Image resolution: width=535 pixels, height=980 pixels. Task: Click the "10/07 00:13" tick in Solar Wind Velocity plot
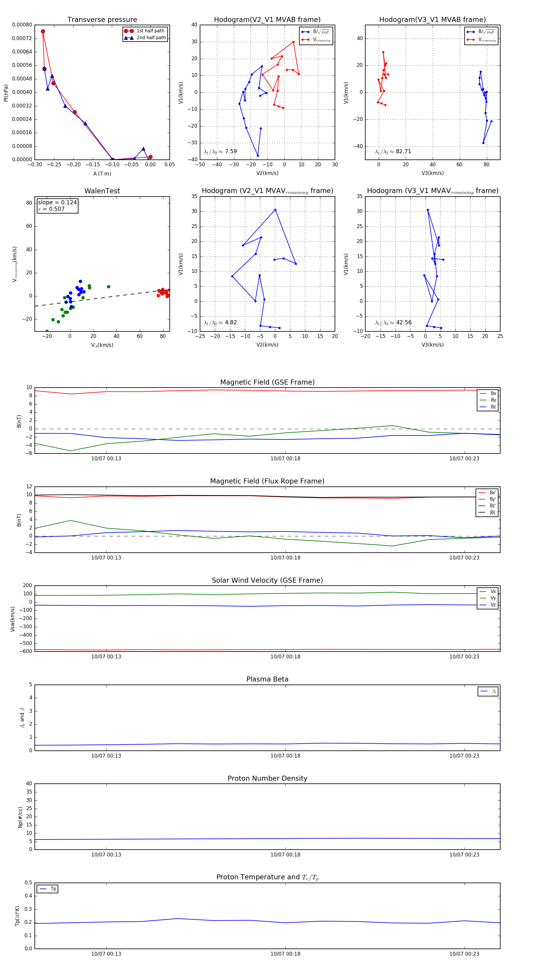(x=106, y=657)
